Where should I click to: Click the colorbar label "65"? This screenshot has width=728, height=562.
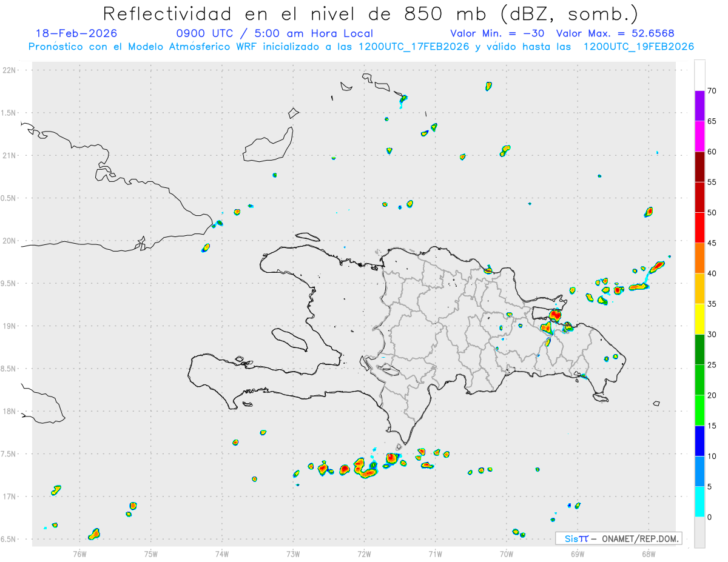coord(712,121)
